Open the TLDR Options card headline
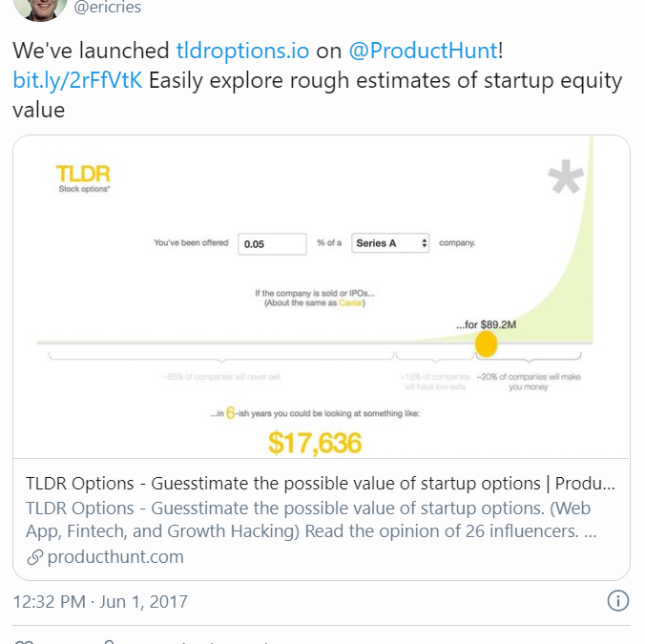 pos(321,484)
